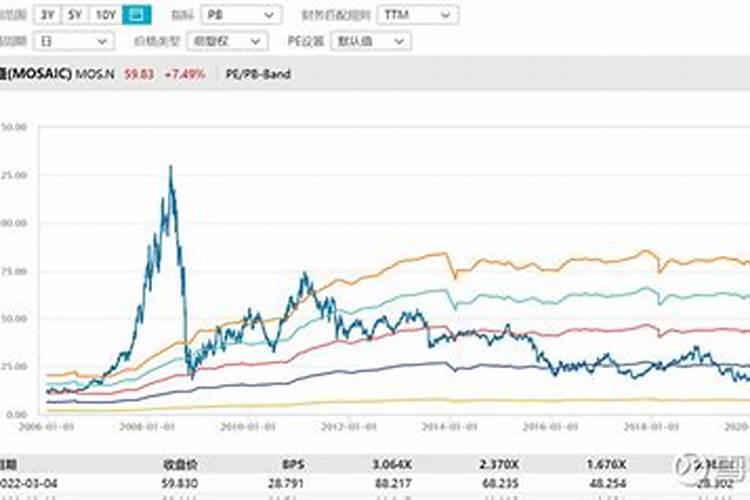Click the 59.83 current price value
The image size is (750, 500).
pyautogui.click(x=139, y=74)
